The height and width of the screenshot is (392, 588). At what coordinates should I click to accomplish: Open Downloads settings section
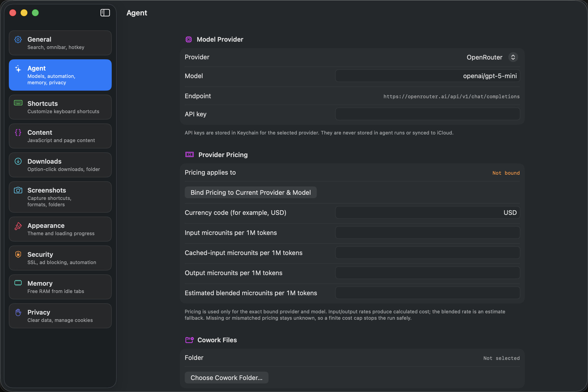point(60,165)
